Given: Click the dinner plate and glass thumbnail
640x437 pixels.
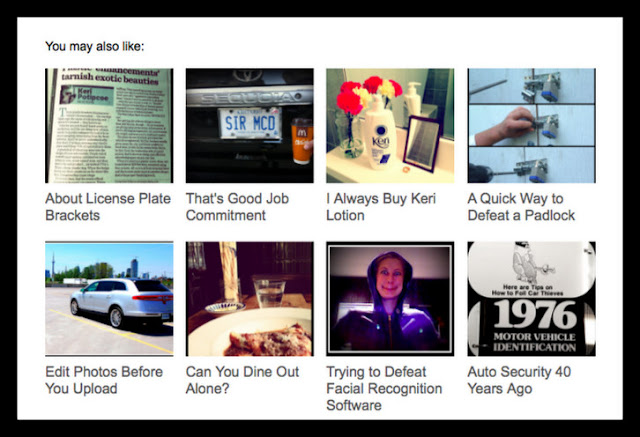Looking at the screenshot, I should (250, 299).
